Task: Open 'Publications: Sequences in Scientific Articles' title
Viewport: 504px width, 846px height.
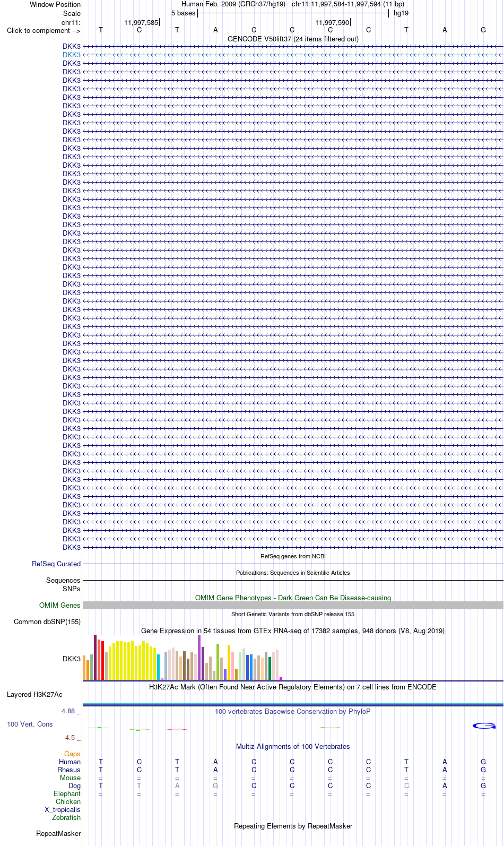Action: [x=293, y=573]
